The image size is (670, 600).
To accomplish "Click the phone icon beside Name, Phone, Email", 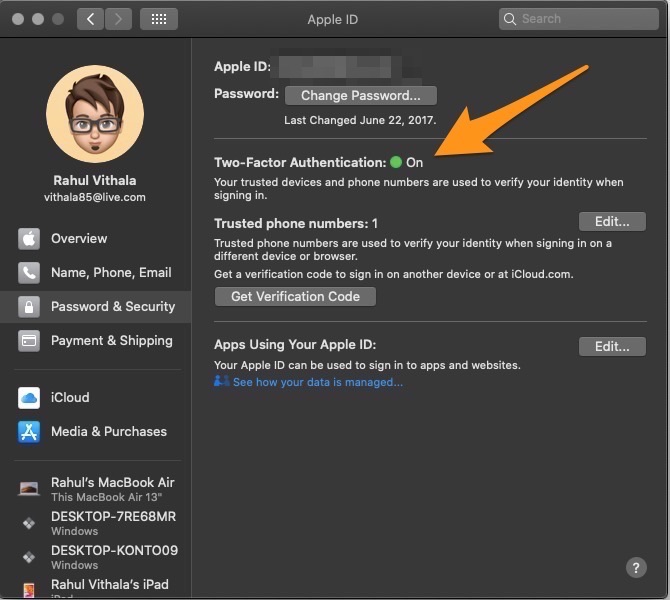I will [29, 273].
